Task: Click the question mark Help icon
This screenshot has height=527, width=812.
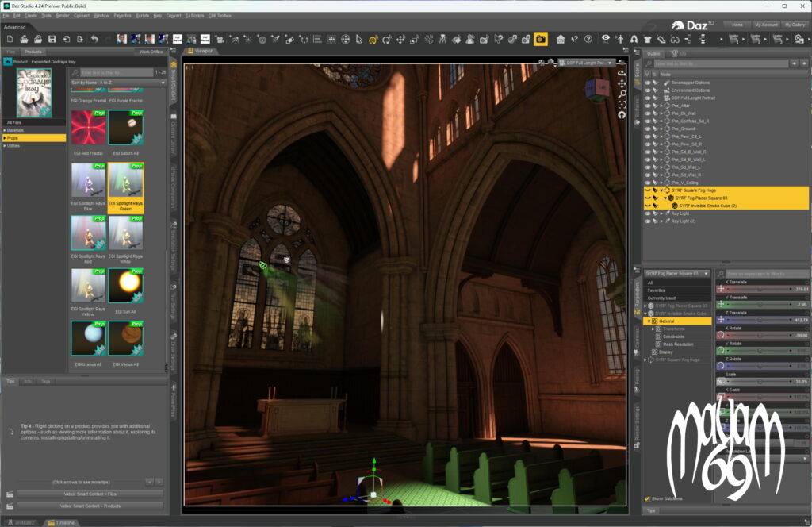Action: pyautogui.click(x=588, y=39)
